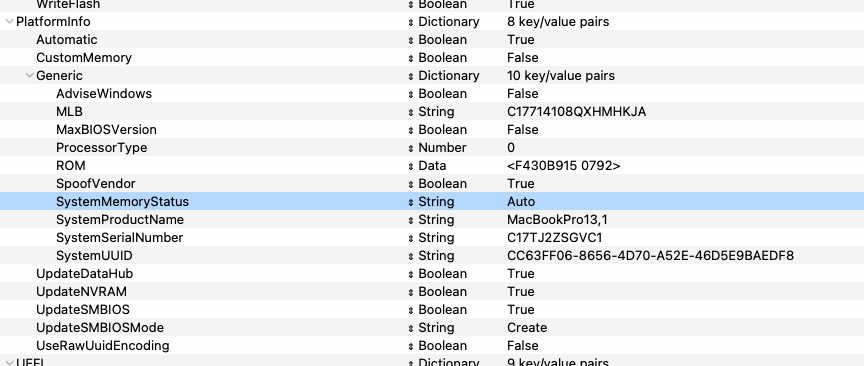
Task: Click the True value of SpoofVendor
Action: point(521,184)
